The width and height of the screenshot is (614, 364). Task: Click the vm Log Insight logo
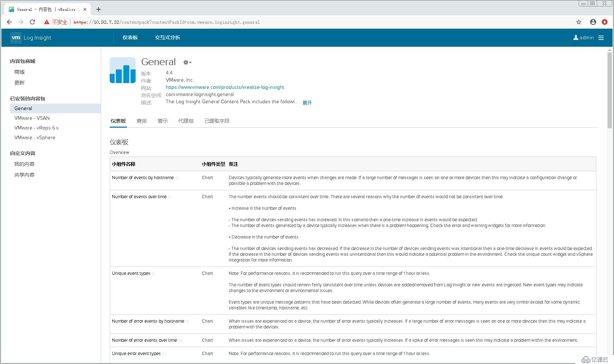[x=31, y=37]
